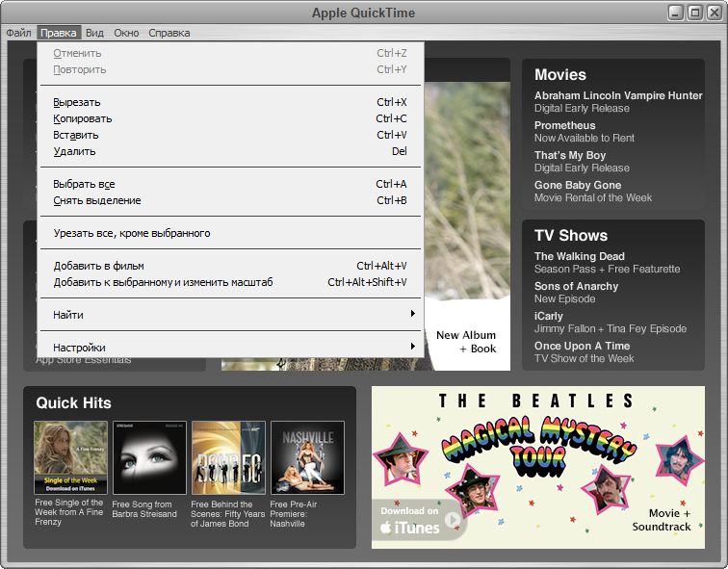The height and width of the screenshot is (569, 728).
Task: Choose Вставить from the menu
Action: (x=230, y=135)
